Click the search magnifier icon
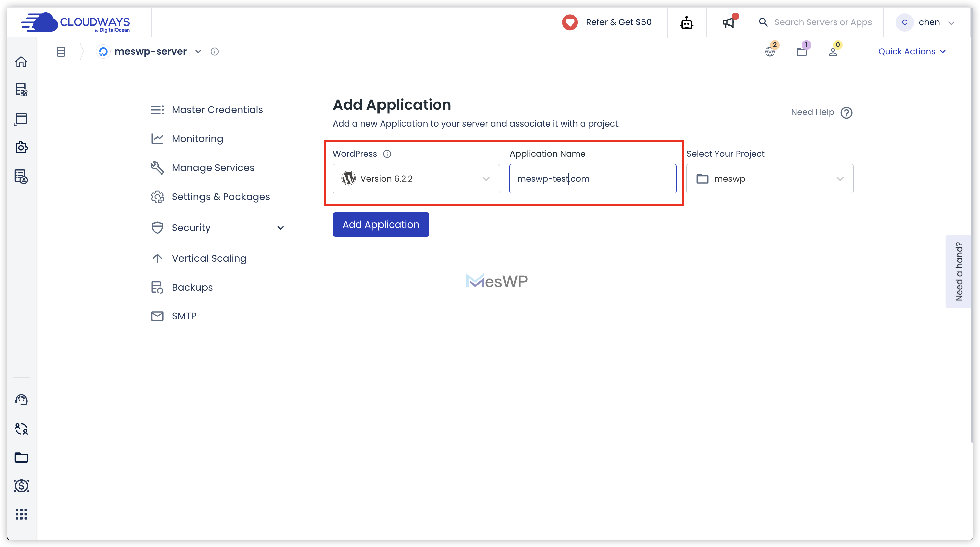 [x=763, y=22]
